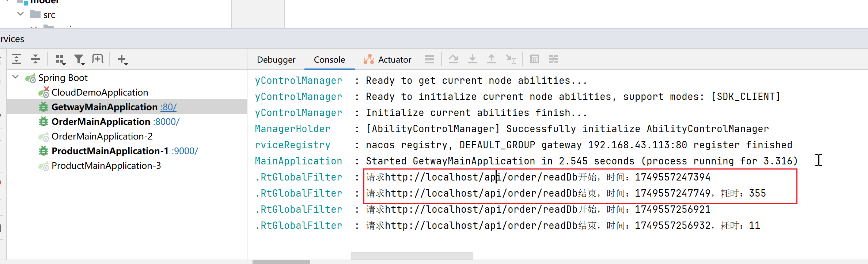
Task: Click the debug bug icon of GetwayMainApplication
Action: click(x=43, y=107)
